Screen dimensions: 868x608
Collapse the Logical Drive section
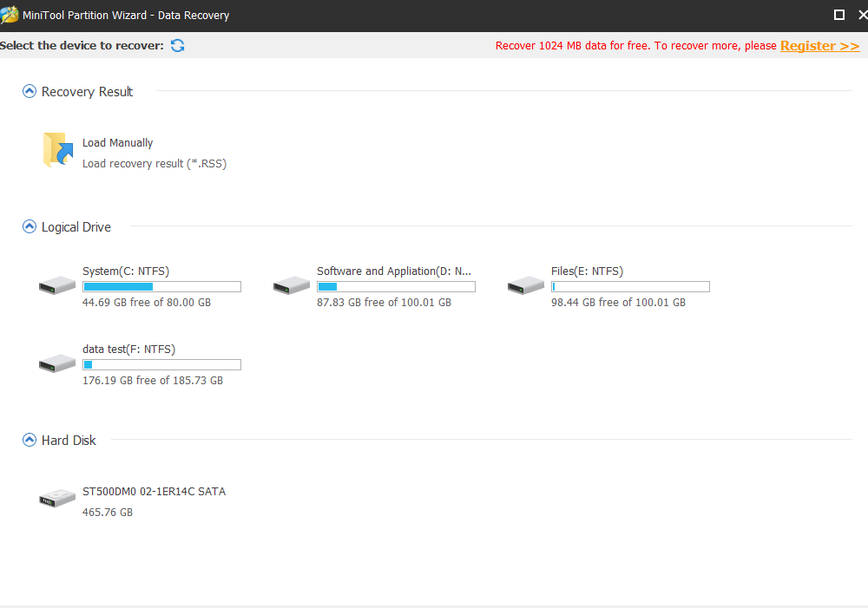tap(30, 227)
